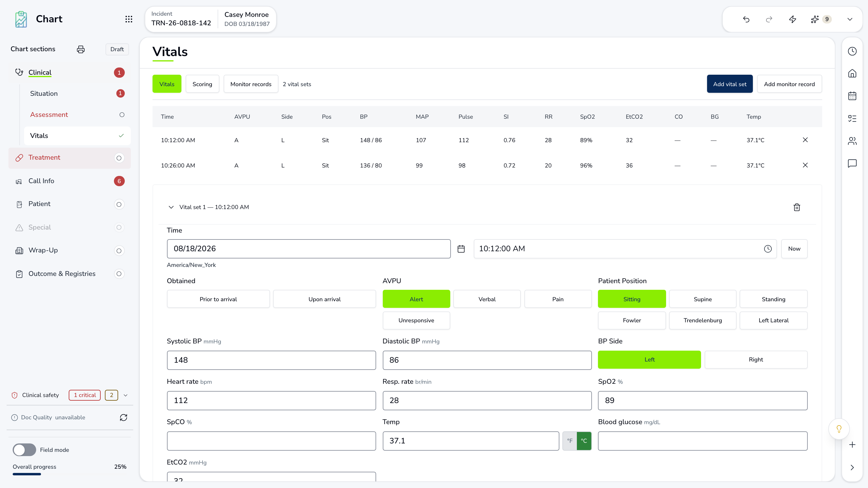Click the undo arrow icon
Viewport: 868px width, 488px height.
pos(746,19)
